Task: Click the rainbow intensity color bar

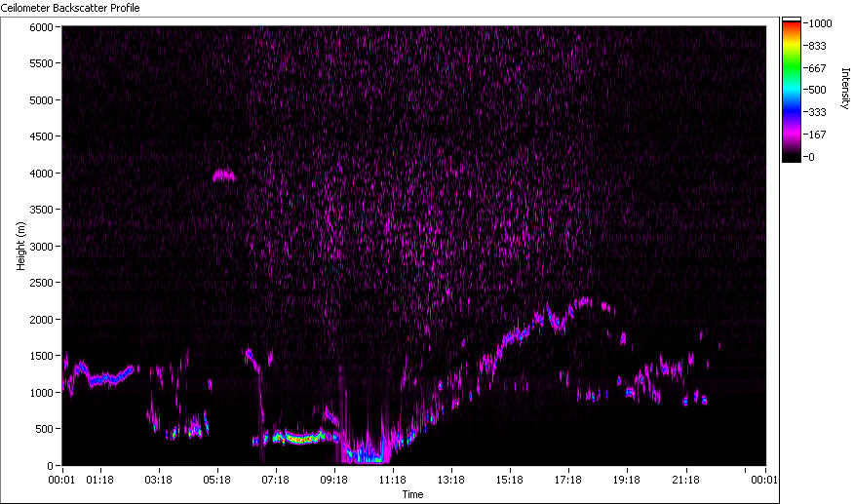Action: (x=792, y=90)
